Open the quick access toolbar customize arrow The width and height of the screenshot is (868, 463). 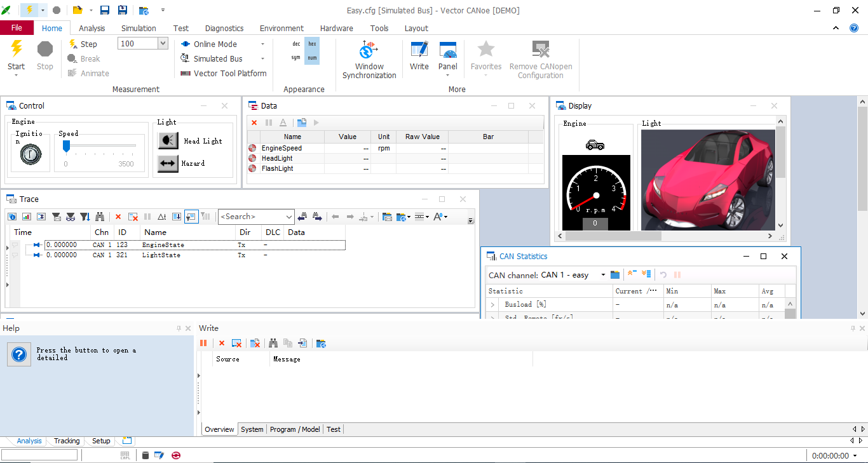coord(163,10)
